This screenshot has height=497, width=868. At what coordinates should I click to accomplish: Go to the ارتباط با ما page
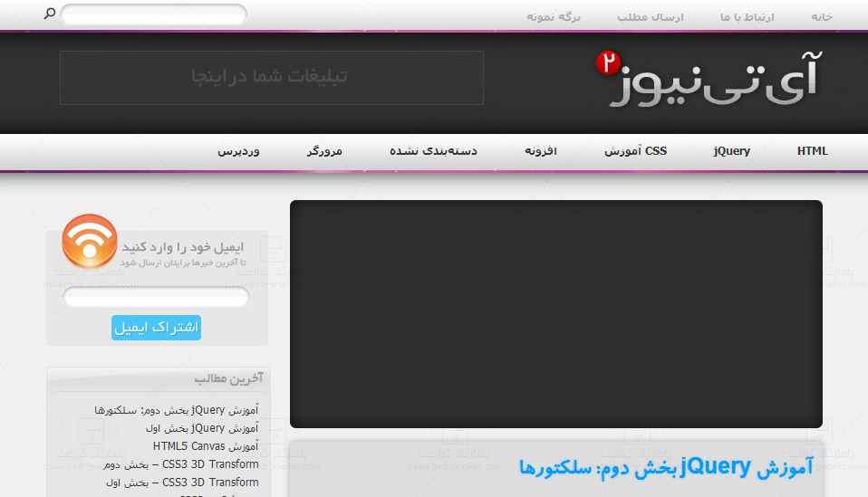pyautogui.click(x=747, y=17)
